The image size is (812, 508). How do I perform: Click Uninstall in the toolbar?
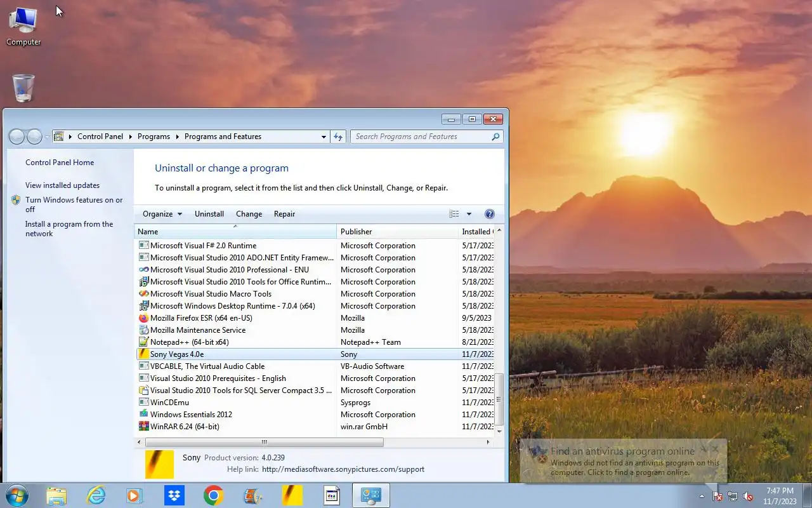(209, 214)
